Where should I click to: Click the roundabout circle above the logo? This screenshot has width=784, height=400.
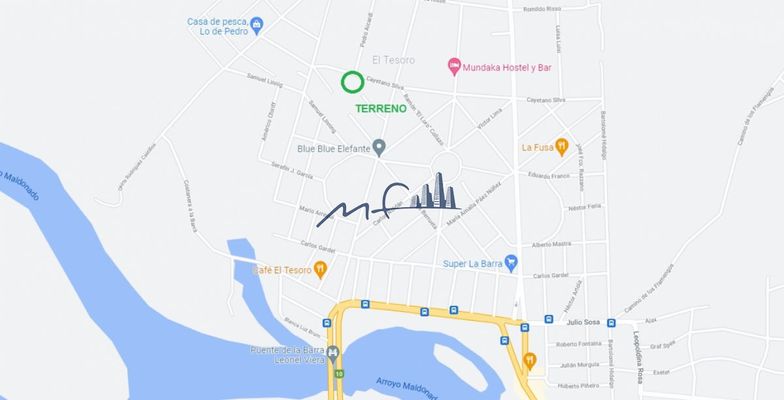coord(446,166)
